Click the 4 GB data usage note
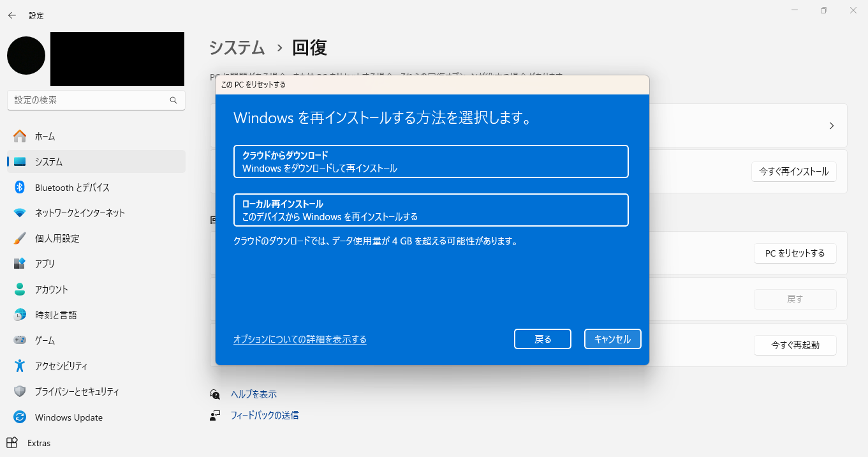This screenshot has width=868, height=457. coord(375,241)
